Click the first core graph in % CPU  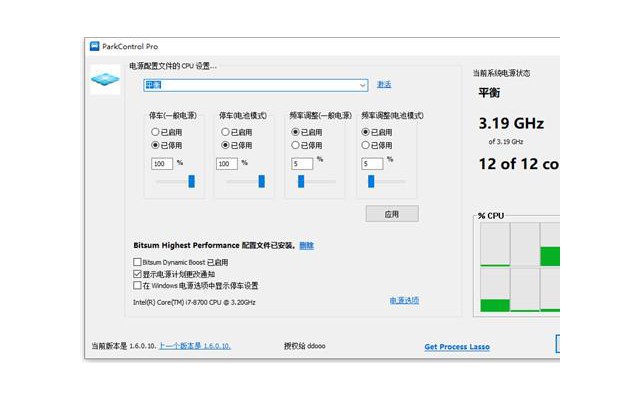click(495, 244)
